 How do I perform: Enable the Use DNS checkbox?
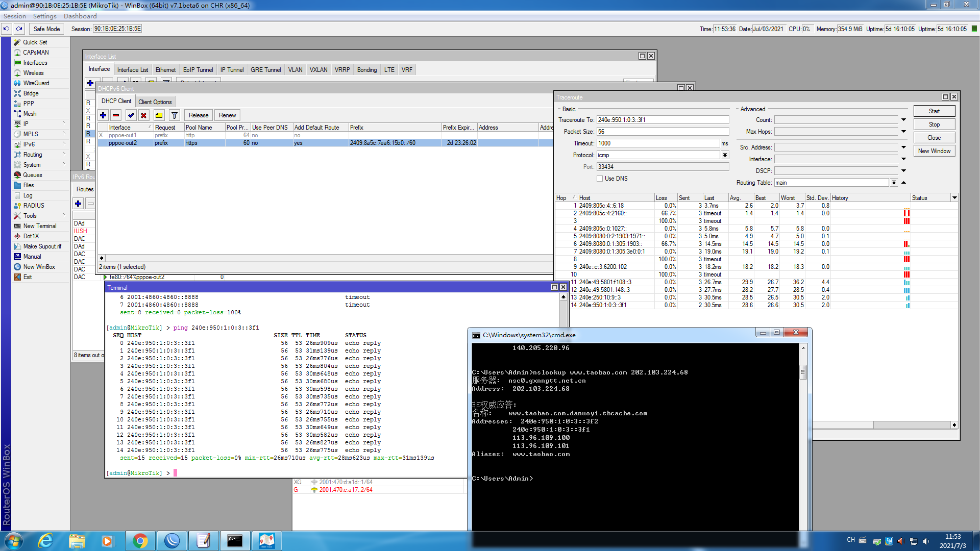[x=600, y=179]
